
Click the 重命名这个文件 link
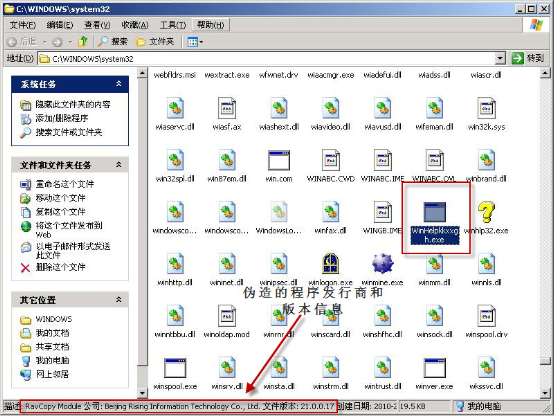64,184
